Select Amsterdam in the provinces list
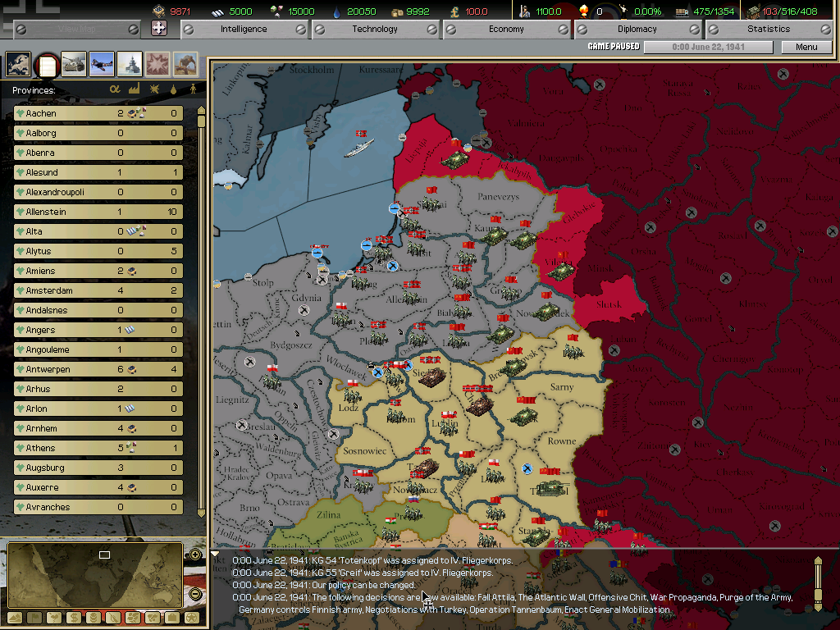This screenshot has height=630, width=840. pyautogui.click(x=49, y=290)
